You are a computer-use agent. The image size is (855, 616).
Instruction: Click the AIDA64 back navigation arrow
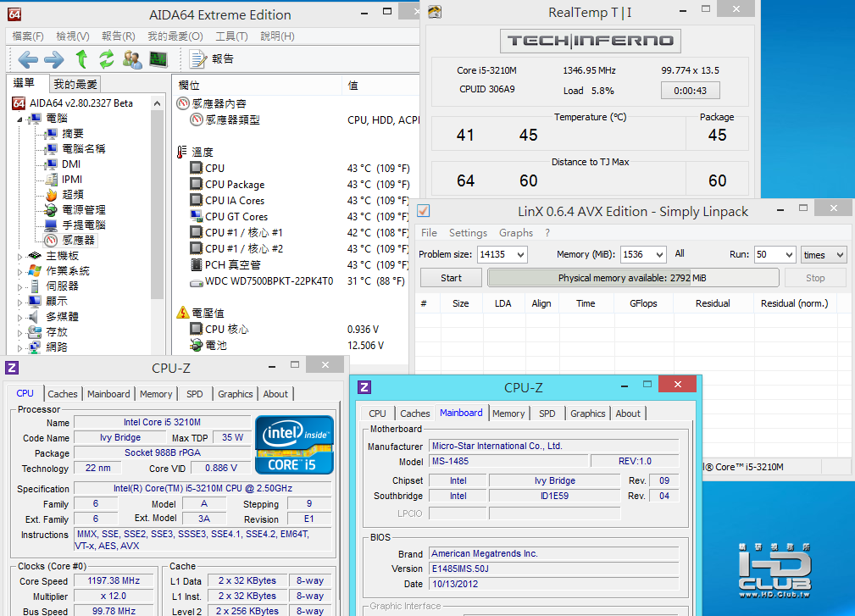[28, 59]
